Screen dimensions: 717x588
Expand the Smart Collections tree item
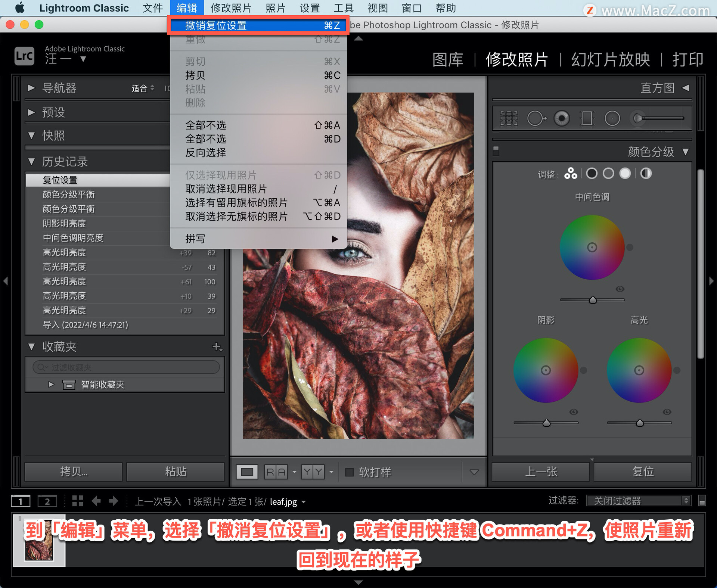[x=51, y=385]
